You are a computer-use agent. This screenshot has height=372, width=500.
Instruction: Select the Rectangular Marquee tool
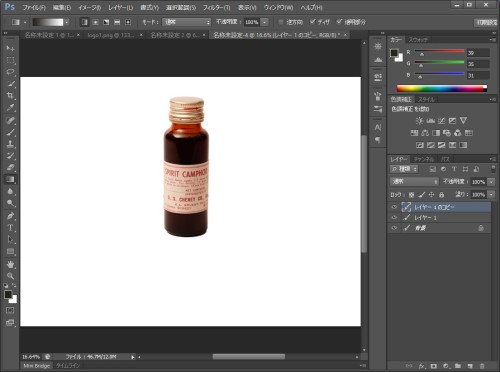coord(10,60)
